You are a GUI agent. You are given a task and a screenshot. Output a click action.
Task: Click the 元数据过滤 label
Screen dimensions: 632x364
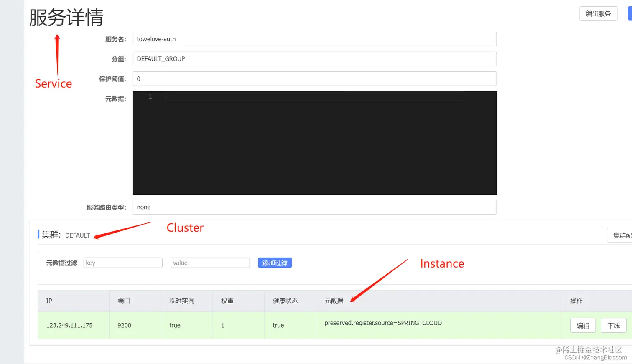61,263
